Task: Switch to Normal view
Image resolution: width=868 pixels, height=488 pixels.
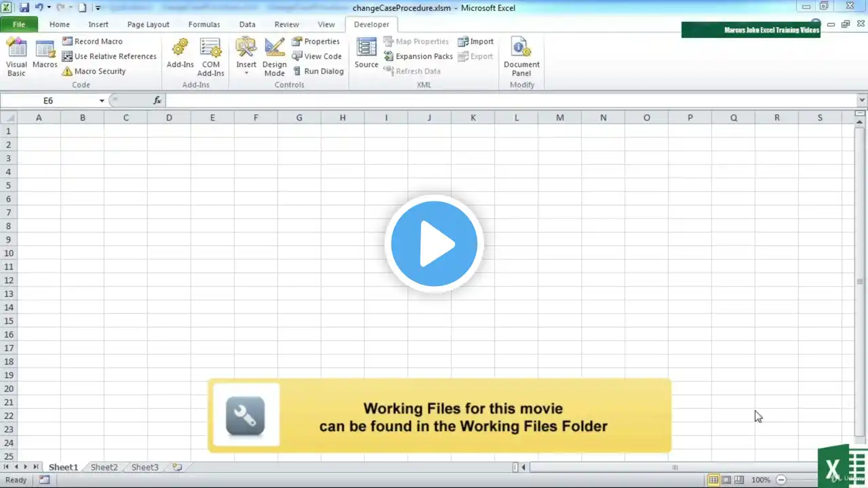Action: 713,480
